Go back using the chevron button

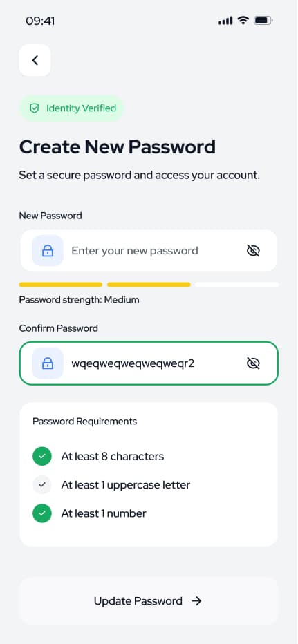coord(35,60)
